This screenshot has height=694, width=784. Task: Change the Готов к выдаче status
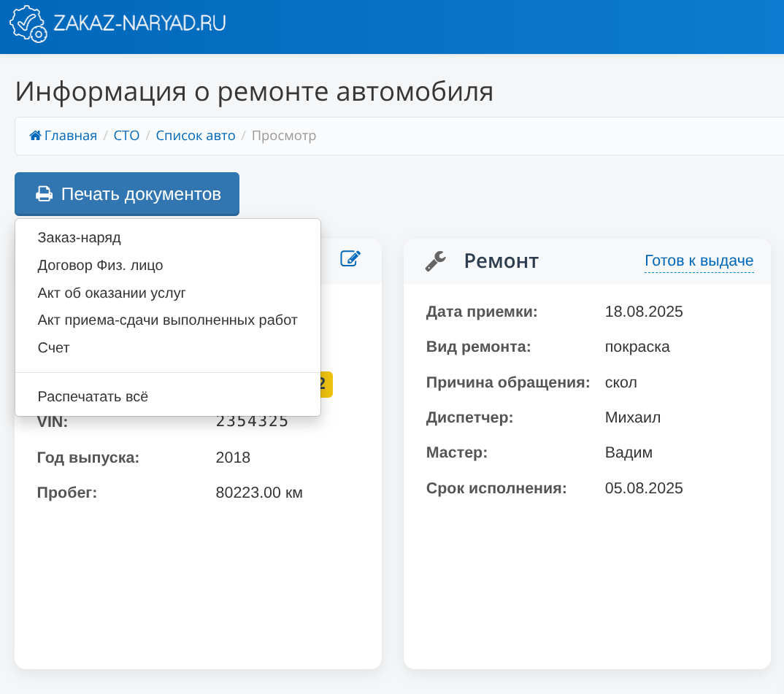click(x=699, y=261)
